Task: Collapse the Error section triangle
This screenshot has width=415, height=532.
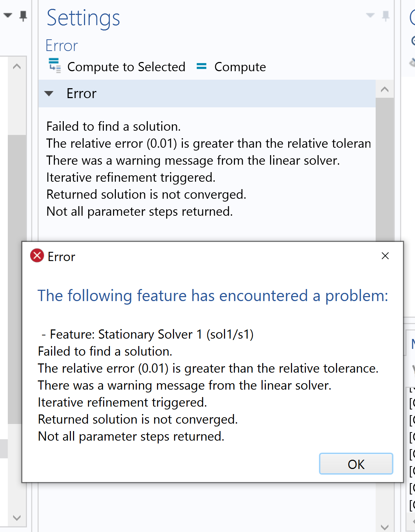Action: pos(49,94)
